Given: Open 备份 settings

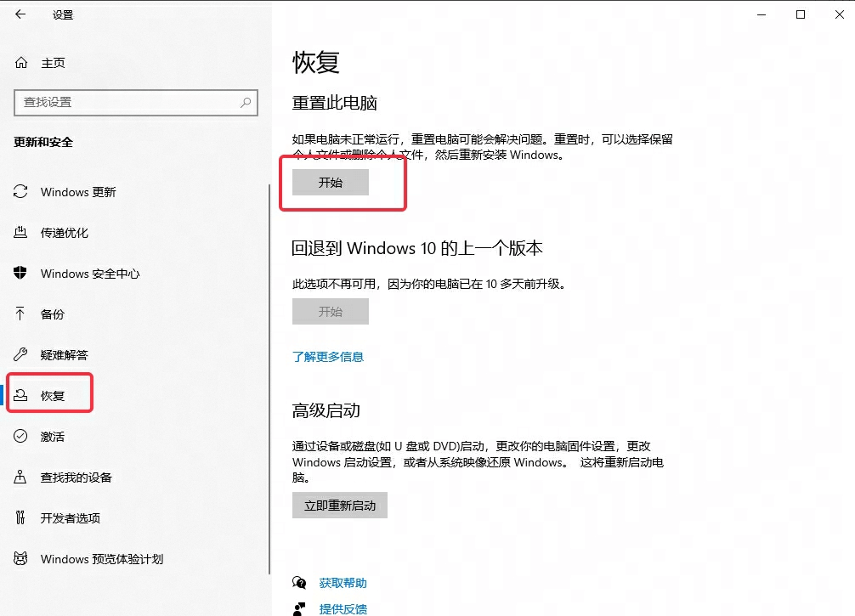Looking at the screenshot, I should [x=54, y=314].
